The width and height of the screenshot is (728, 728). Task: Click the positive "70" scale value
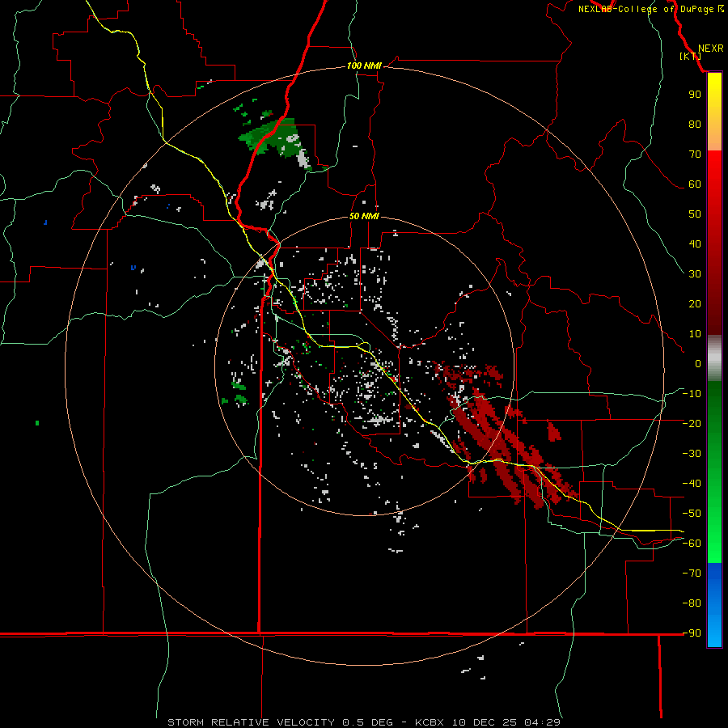695,154
